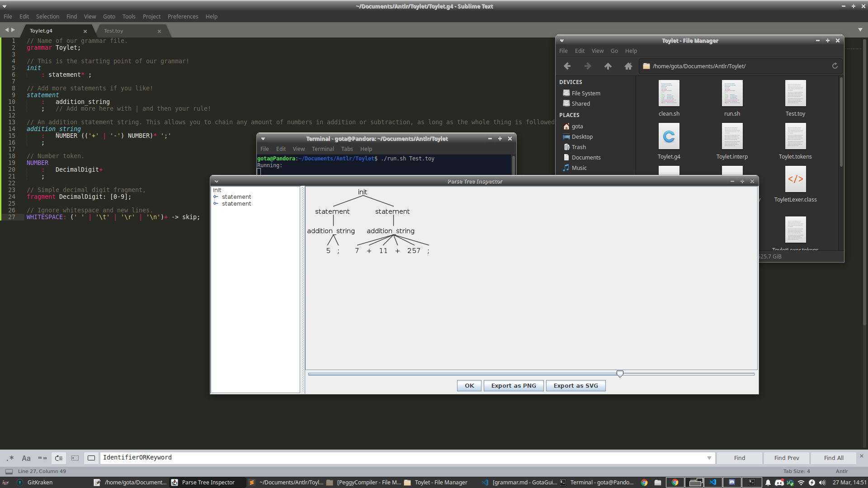Open File System in File Manager sidebar
Image resolution: width=868 pixels, height=488 pixels.
click(x=585, y=93)
